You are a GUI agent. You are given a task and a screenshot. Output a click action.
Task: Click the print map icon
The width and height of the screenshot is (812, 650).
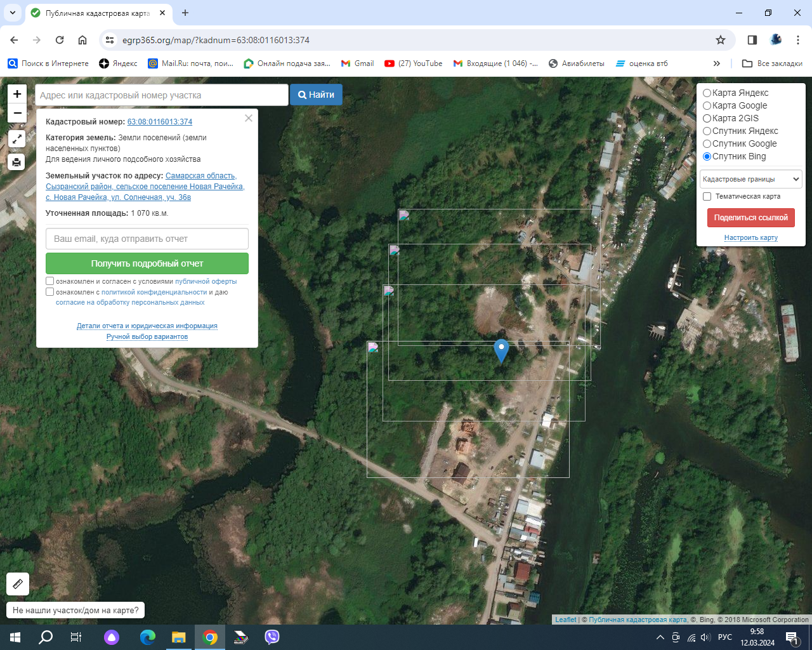coord(17,162)
